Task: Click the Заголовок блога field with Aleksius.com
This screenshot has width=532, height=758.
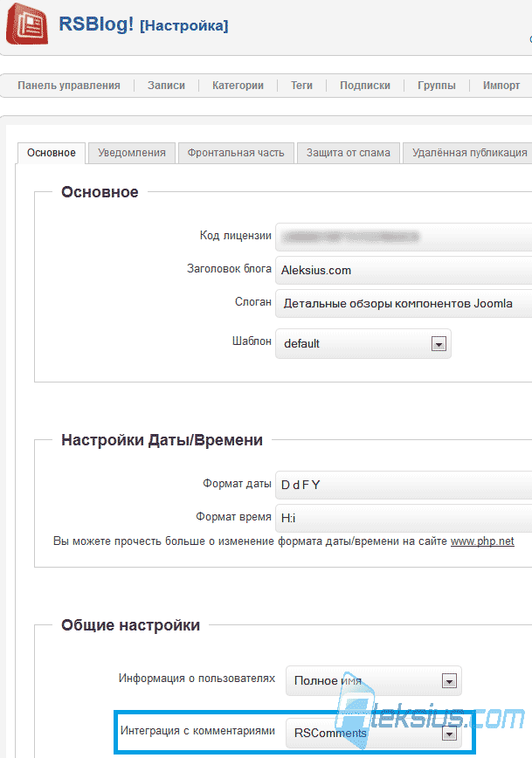Action: pyautogui.click(x=404, y=270)
